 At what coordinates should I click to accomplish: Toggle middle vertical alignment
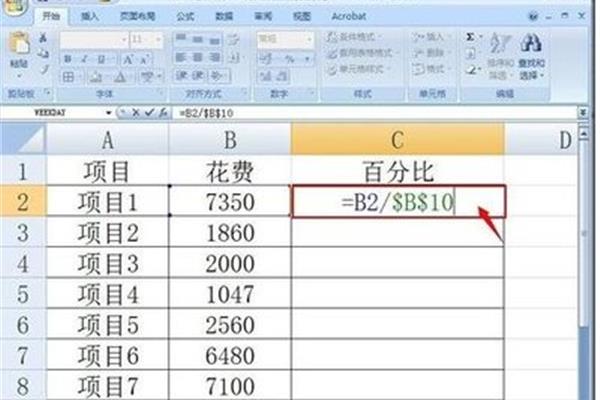[198, 39]
